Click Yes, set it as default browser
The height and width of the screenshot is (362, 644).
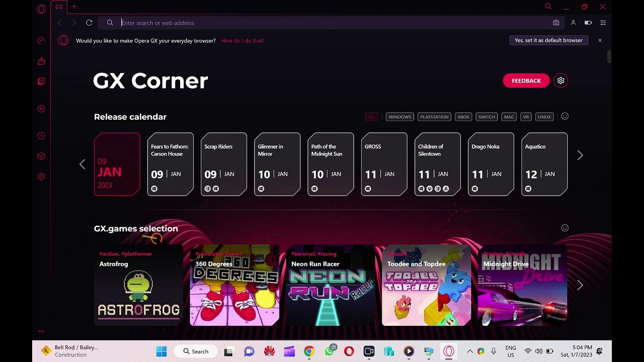click(548, 40)
